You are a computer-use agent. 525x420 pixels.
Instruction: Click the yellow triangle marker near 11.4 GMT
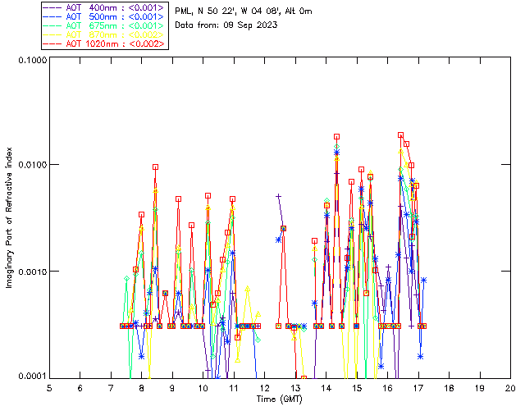248,289
